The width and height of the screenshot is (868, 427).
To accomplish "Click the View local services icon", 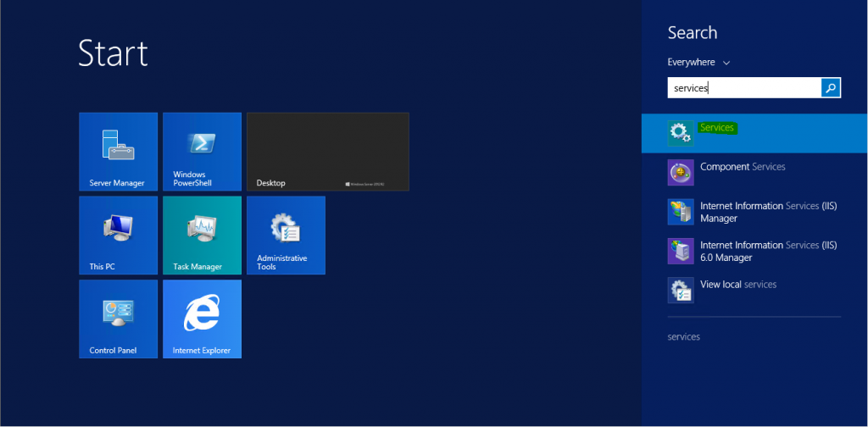I will (681, 291).
